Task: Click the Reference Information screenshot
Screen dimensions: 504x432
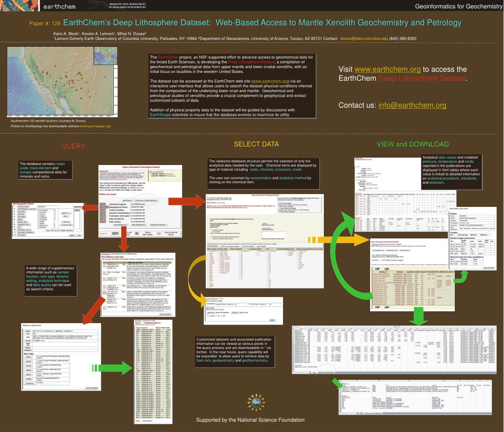Action: 61,357
